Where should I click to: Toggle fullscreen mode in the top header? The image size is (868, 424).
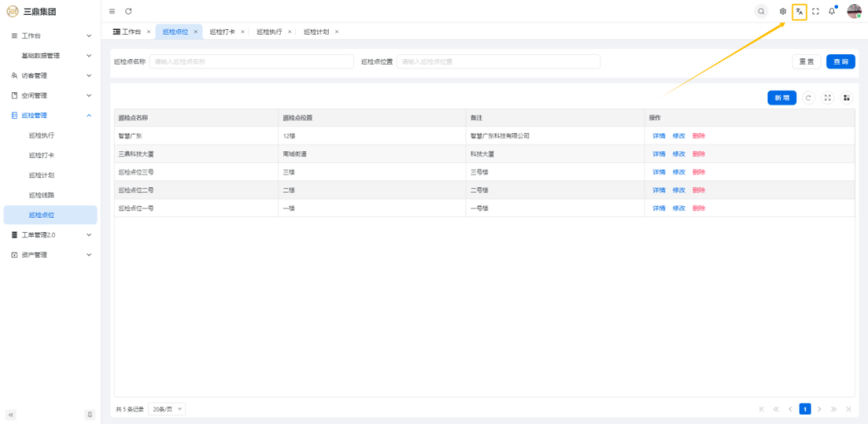click(816, 12)
